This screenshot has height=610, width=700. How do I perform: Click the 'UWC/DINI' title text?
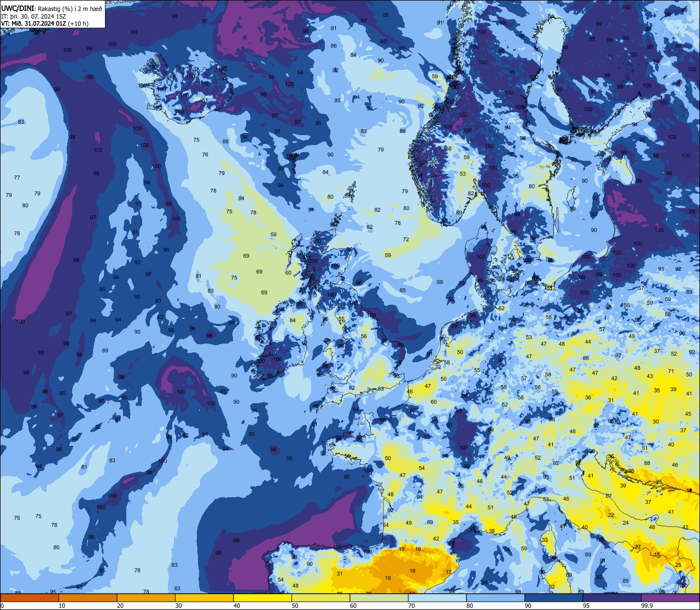pyautogui.click(x=18, y=8)
